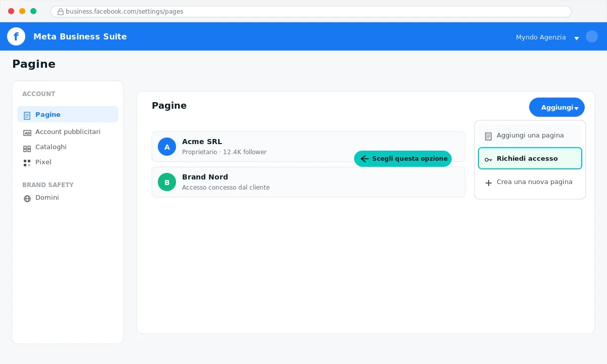Click the user profile avatar in header
Viewport: 607px width, 364px height.
(592, 36)
